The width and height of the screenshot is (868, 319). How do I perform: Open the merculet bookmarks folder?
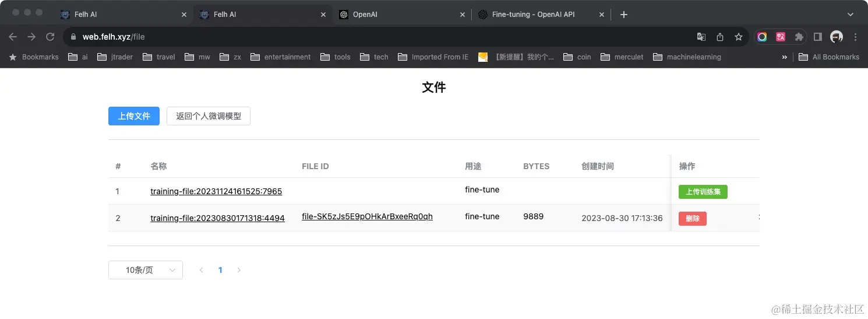click(622, 57)
